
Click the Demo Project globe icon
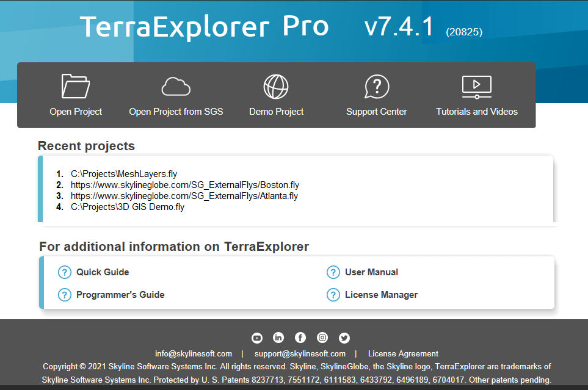pyautogui.click(x=276, y=87)
